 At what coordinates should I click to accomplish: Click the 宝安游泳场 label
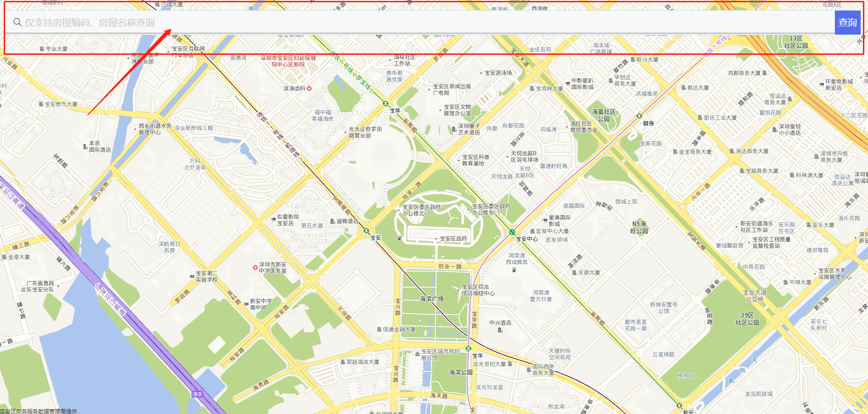[498, 73]
